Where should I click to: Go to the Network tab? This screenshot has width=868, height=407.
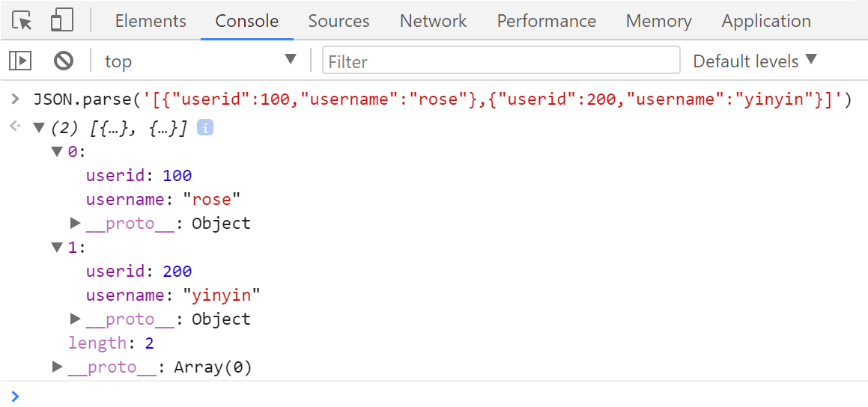click(433, 21)
